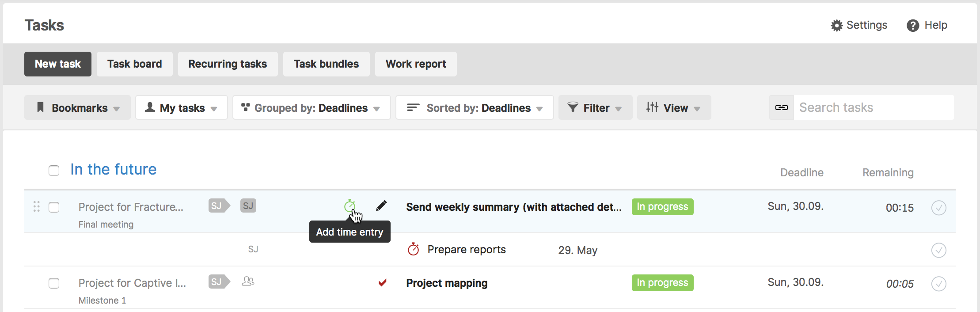Open Settings via the gear icon

836,26
